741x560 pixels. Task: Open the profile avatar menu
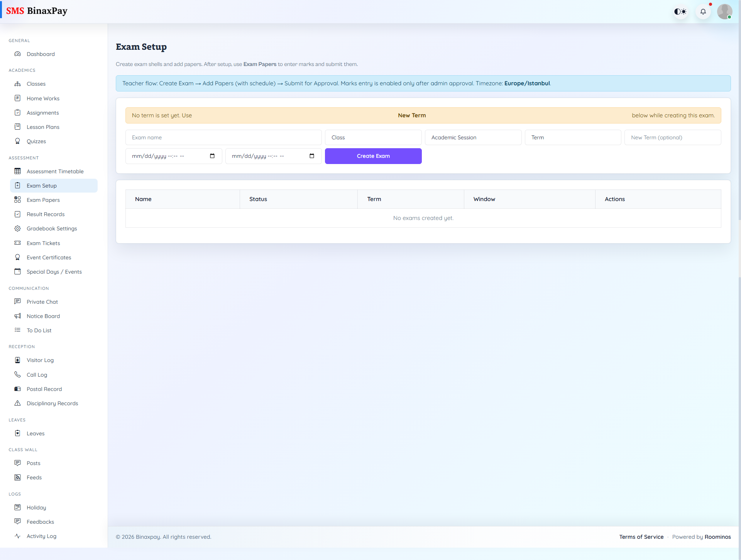(725, 12)
